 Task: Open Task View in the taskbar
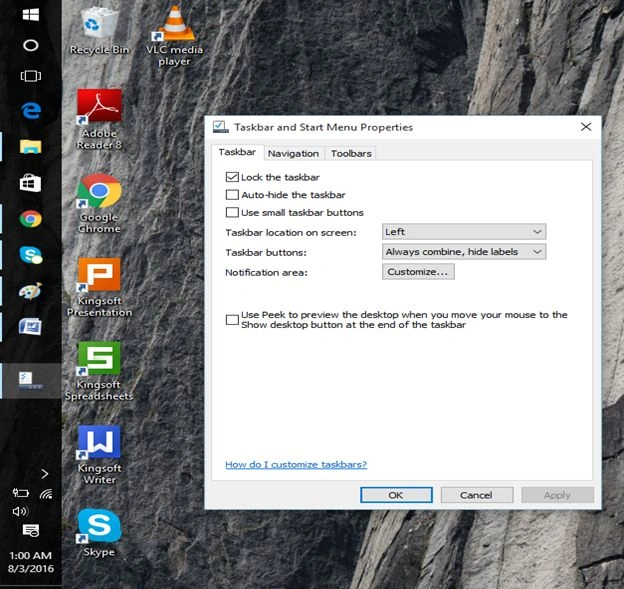(31, 76)
